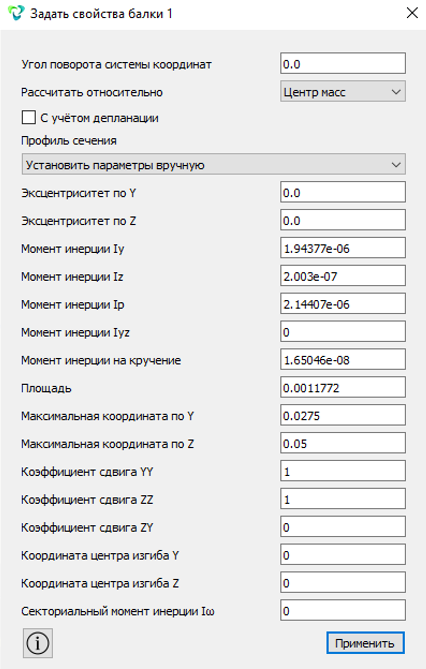The image size is (426, 669).
Task: Click the app logo in title bar
Action: (x=16, y=13)
